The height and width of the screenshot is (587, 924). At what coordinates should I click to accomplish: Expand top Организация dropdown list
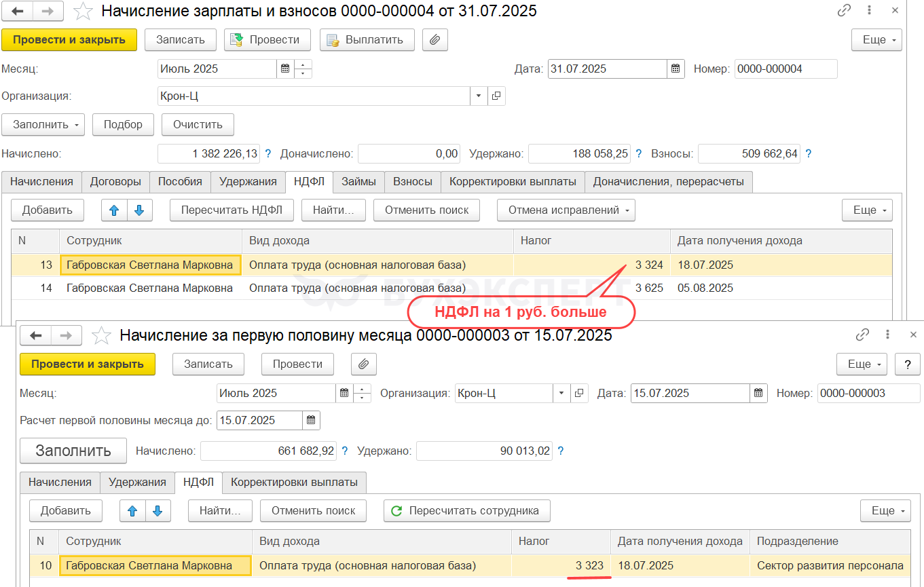click(x=478, y=96)
